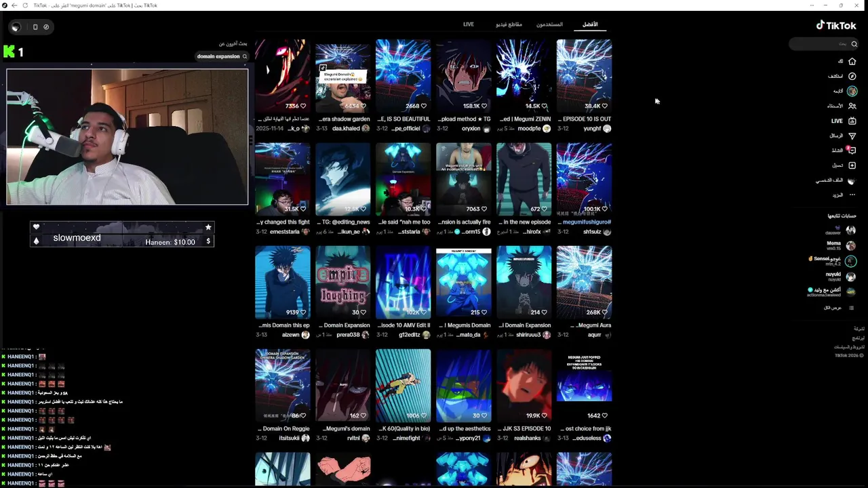The image size is (868, 488).
Task: Open the 'y changed this fight' video thumbnail
Action: pos(283,178)
